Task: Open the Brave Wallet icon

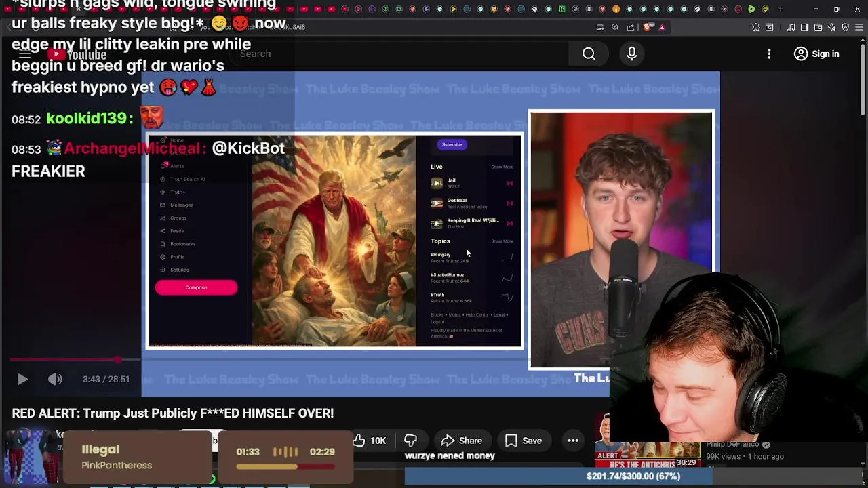Action: (818, 27)
